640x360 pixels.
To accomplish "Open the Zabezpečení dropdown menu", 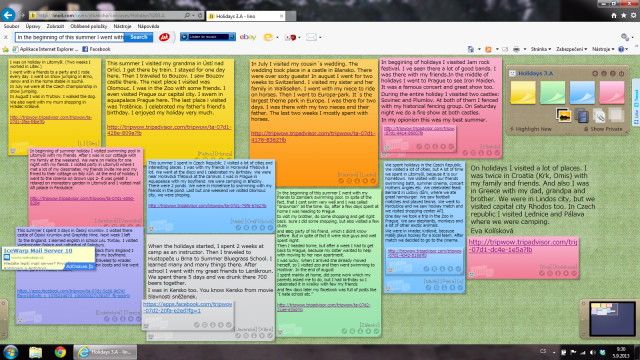I will tap(571, 49).
